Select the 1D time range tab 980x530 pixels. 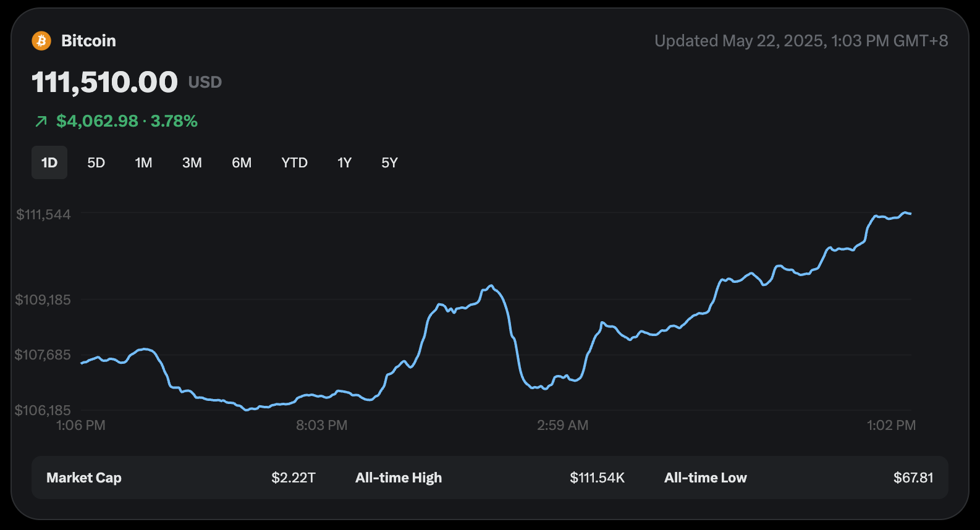49,162
